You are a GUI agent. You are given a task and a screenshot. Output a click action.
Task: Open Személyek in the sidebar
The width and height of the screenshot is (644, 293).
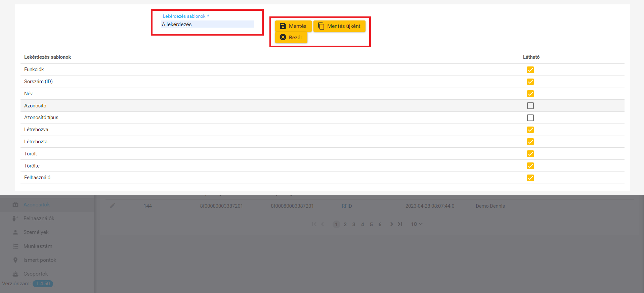36,232
